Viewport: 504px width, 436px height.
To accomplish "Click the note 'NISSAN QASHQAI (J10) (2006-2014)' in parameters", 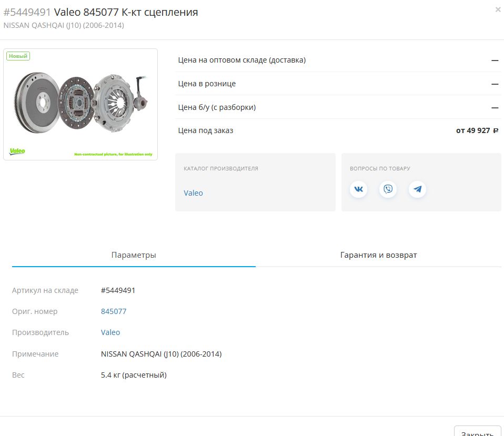I will 162,354.
